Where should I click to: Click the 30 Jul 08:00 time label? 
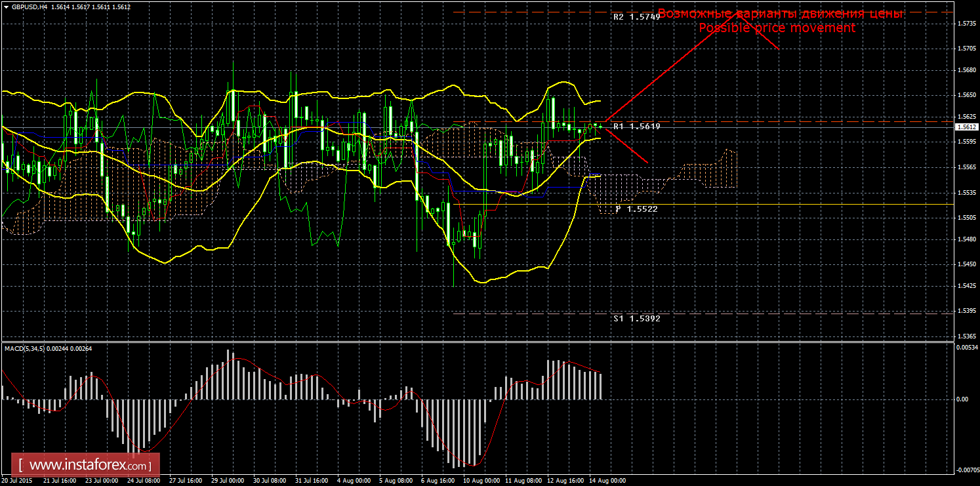[x=270, y=481]
